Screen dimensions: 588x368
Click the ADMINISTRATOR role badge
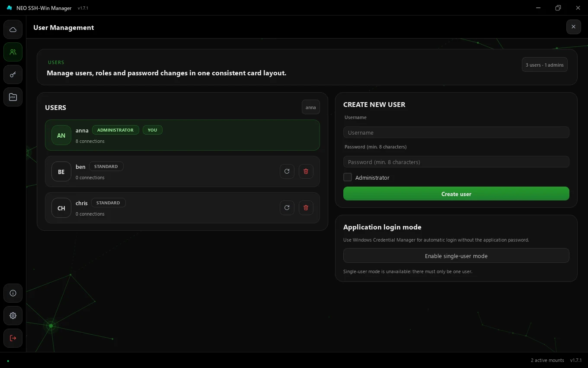tap(115, 130)
